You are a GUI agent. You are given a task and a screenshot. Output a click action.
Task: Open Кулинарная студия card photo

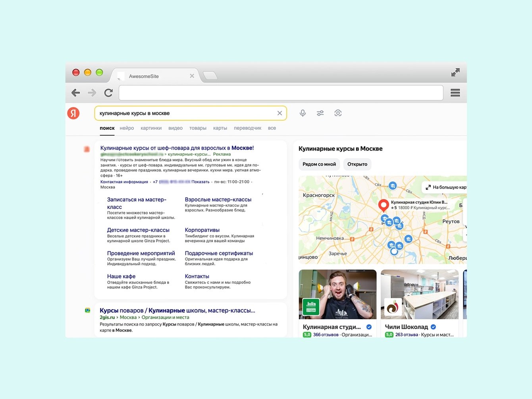(337, 294)
